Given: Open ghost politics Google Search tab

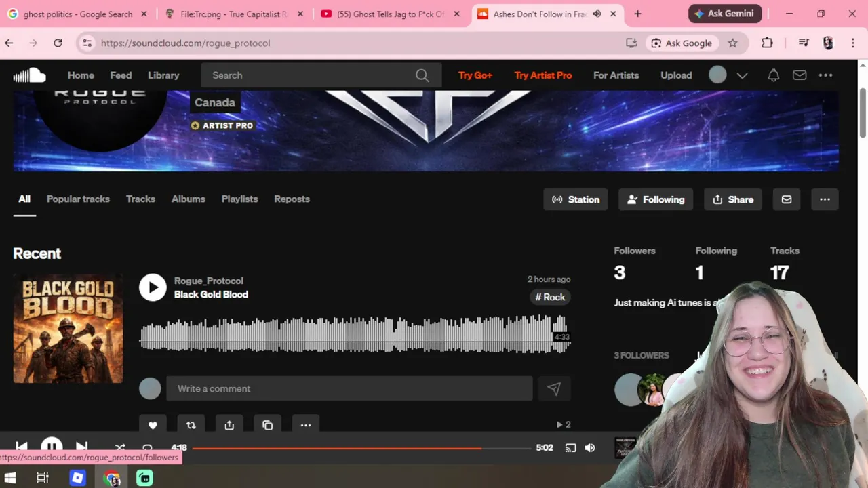Looking at the screenshot, I should [78, 14].
